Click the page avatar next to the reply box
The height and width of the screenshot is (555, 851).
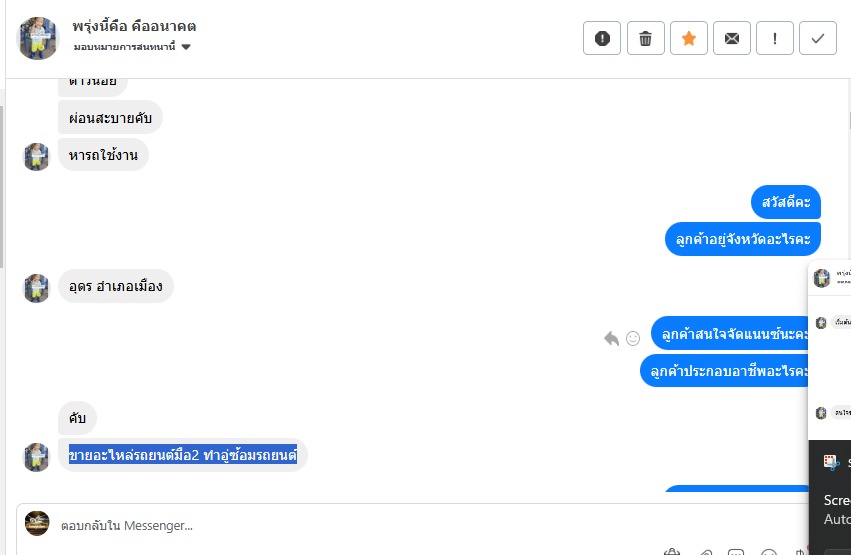coord(37,524)
